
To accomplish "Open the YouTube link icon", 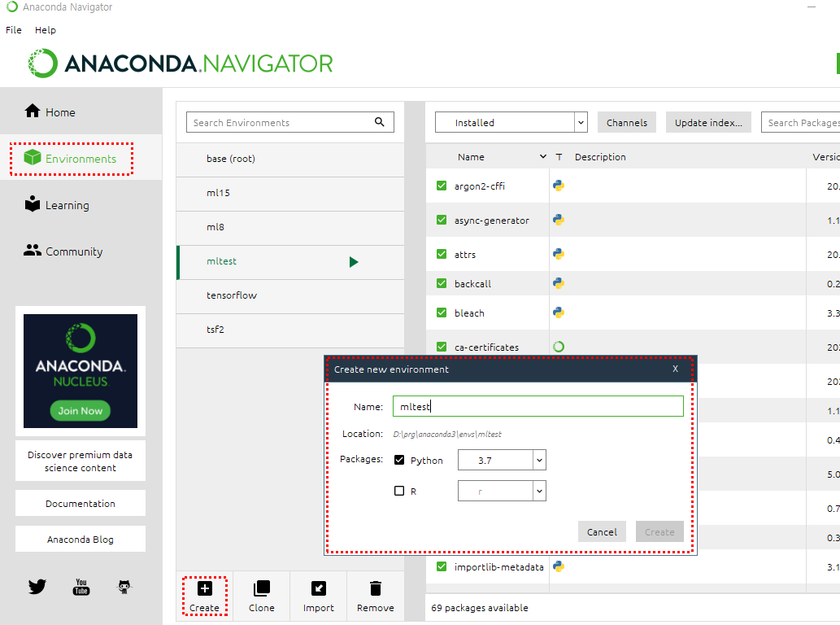I will click(81, 587).
